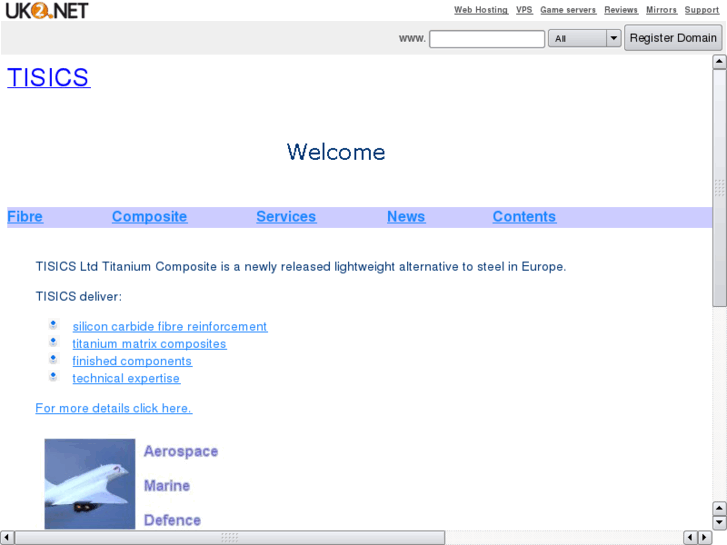Screen dimensions: 727x545
Task: Open finished components link
Action: 132,361
